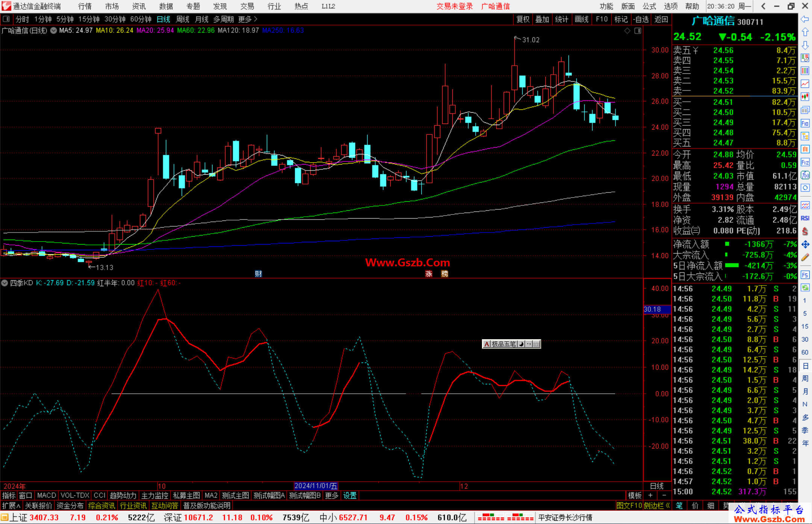Open the 公式 menu in title bar
Screen dimensions: 812x524
tap(649, 6)
